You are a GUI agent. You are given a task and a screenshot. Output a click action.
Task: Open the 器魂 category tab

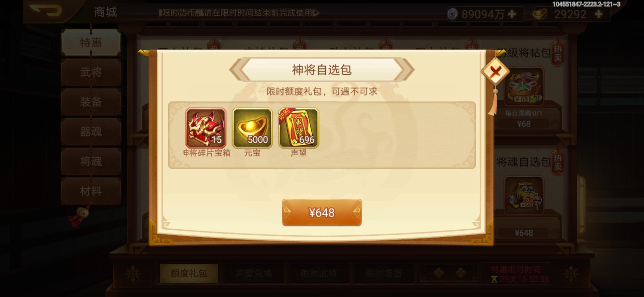[91, 132]
